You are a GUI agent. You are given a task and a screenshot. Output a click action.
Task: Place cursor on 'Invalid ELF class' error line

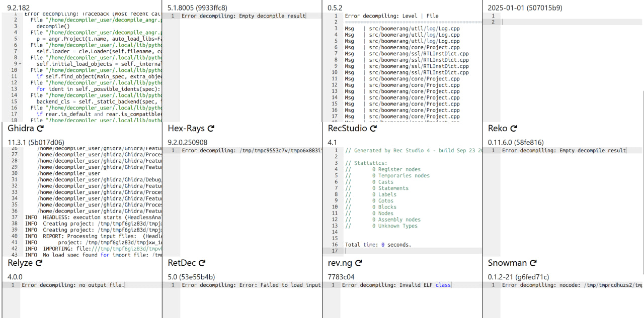pyautogui.click(x=396, y=285)
